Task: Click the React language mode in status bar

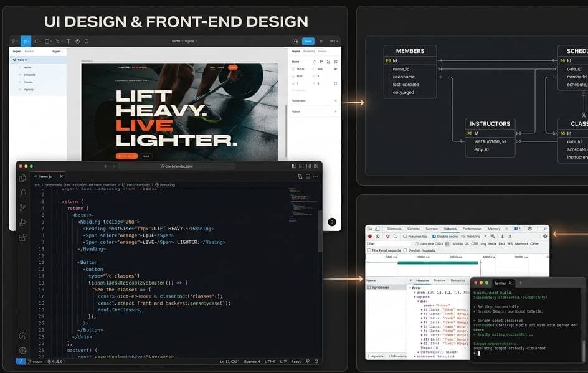Action: 296,361
